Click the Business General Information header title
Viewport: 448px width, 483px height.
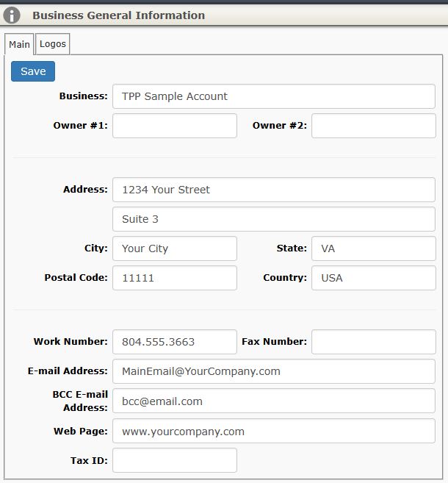118,15
